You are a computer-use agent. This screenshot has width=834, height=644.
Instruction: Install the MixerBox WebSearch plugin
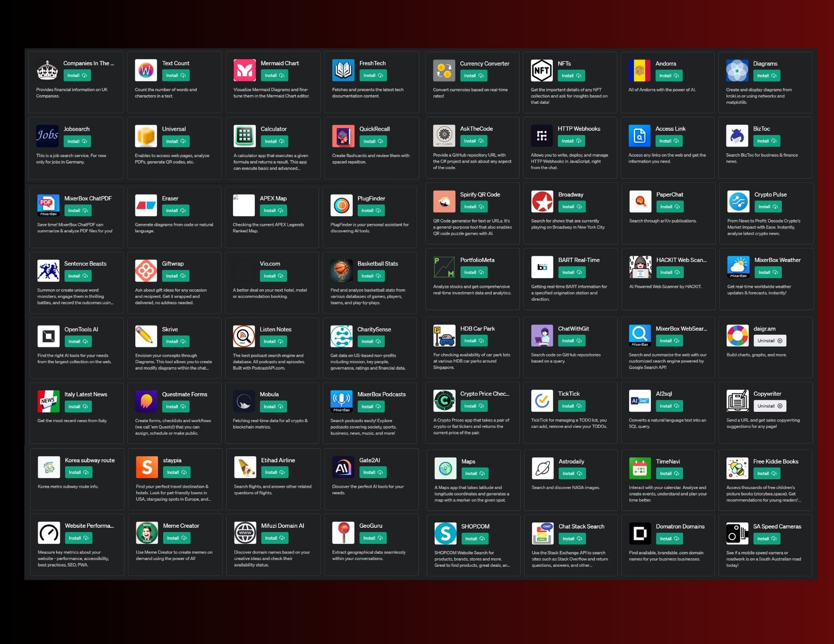pyautogui.click(x=670, y=341)
